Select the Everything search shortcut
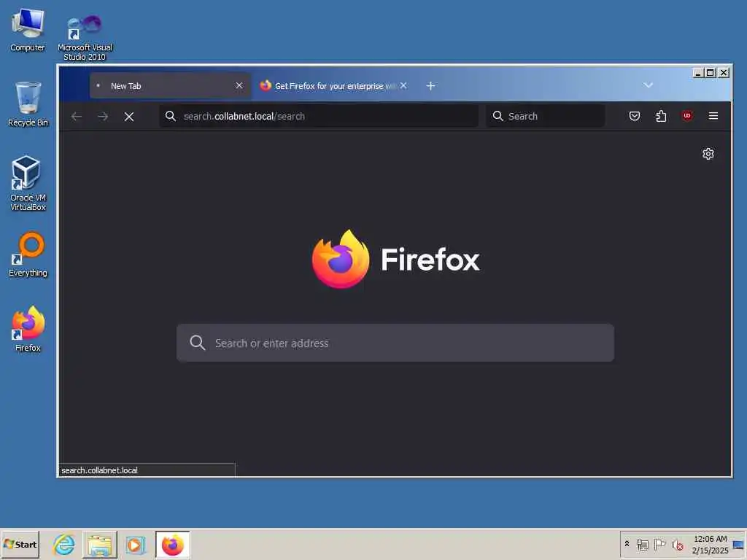The width and height of the screenshot is (747, 560). 28,254
